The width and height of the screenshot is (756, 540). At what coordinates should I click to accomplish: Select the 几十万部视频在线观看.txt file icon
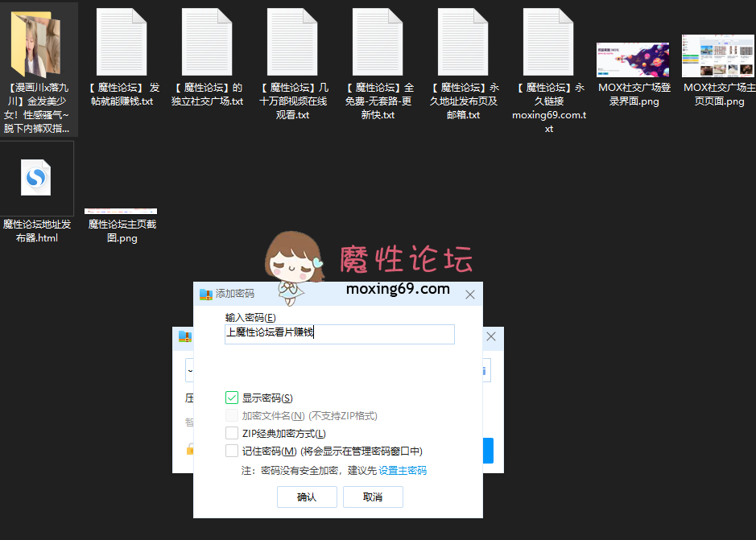[x=292, y=42]
